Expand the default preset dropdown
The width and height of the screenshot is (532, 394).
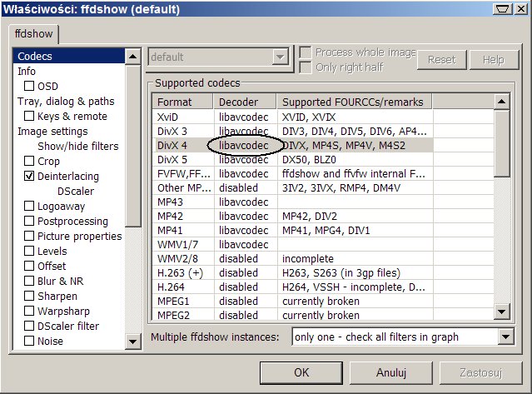pyautogui.click(x=281, y=57)
